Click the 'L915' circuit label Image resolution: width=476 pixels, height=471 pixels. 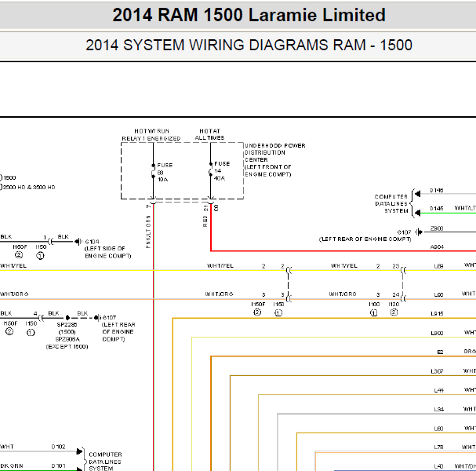point(437,313)
